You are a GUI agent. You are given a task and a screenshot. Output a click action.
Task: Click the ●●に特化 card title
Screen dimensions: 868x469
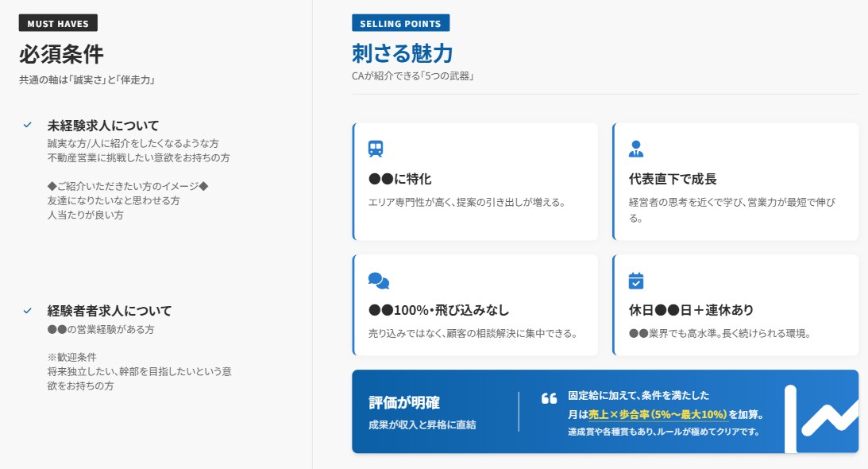coord(399,179)
